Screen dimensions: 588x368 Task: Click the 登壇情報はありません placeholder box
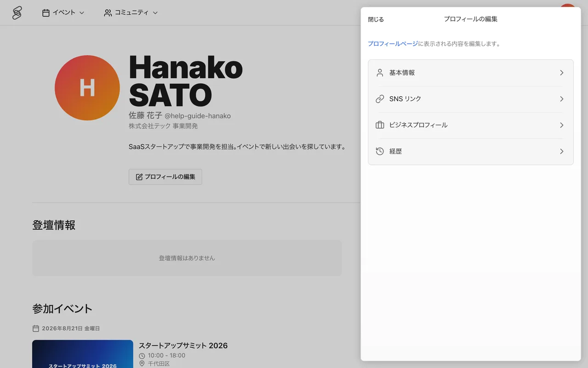[x=187, y=258]
